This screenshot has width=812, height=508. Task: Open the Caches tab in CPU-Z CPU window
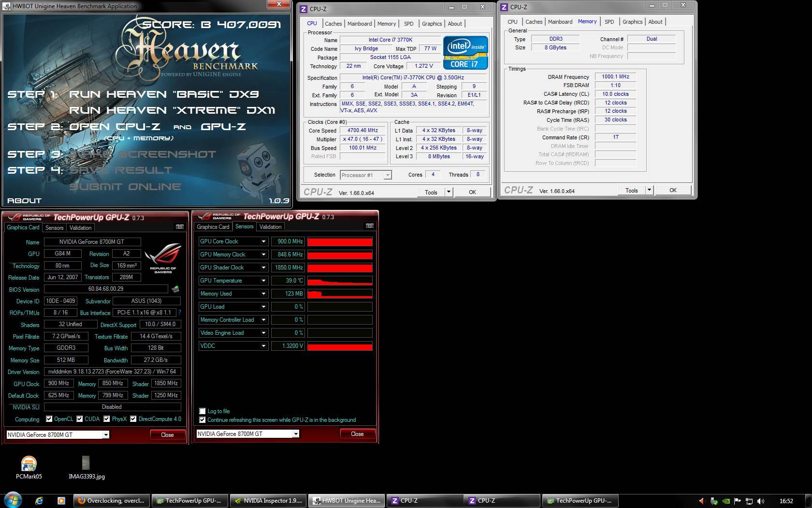pos(333,24)
